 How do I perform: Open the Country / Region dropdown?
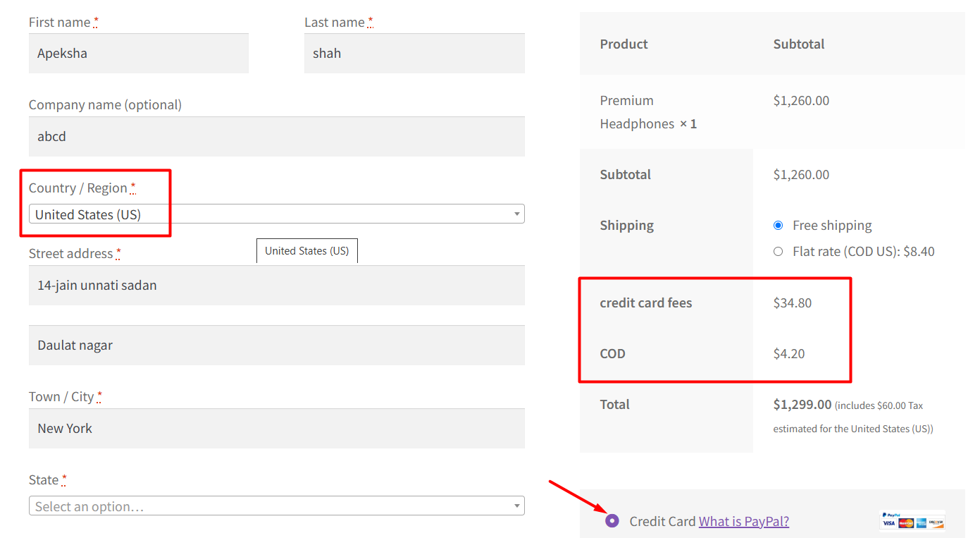pos(275,214)
